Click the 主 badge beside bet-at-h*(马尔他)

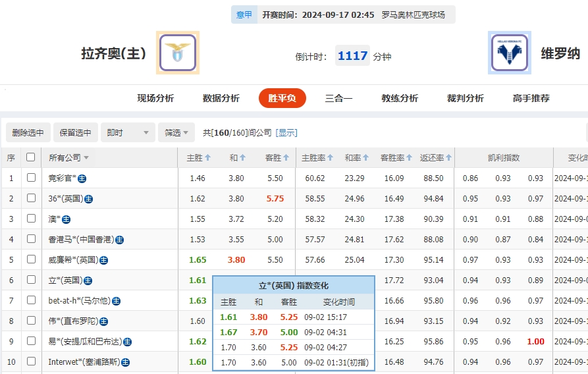coord(116,301)
